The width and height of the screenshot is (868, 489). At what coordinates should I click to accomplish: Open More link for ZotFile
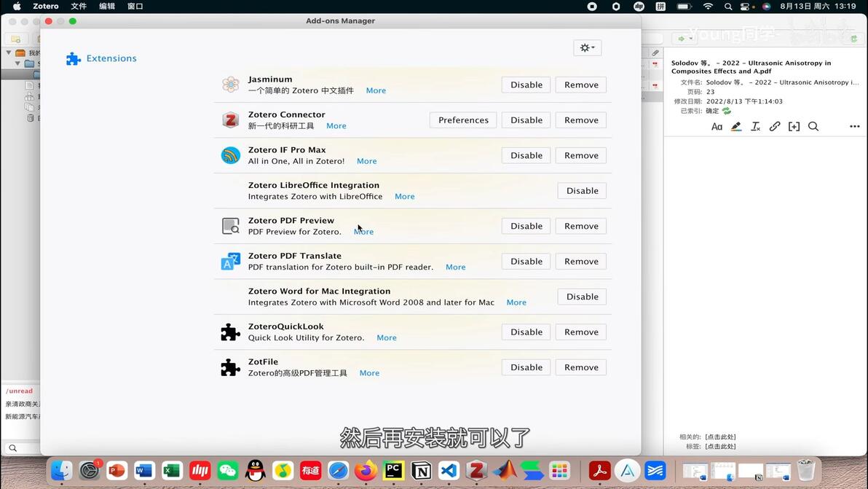pyautogui.click(x=369, y=373)
